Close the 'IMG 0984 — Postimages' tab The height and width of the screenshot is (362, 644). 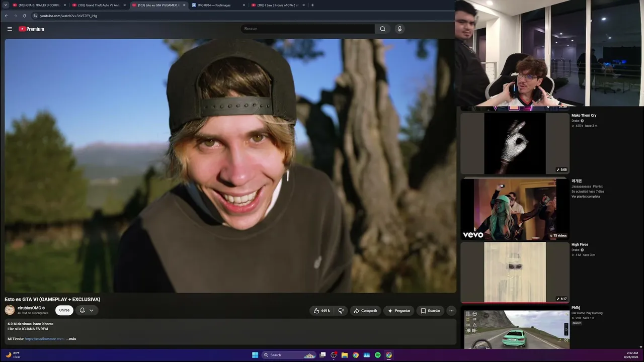coord(244,5)
